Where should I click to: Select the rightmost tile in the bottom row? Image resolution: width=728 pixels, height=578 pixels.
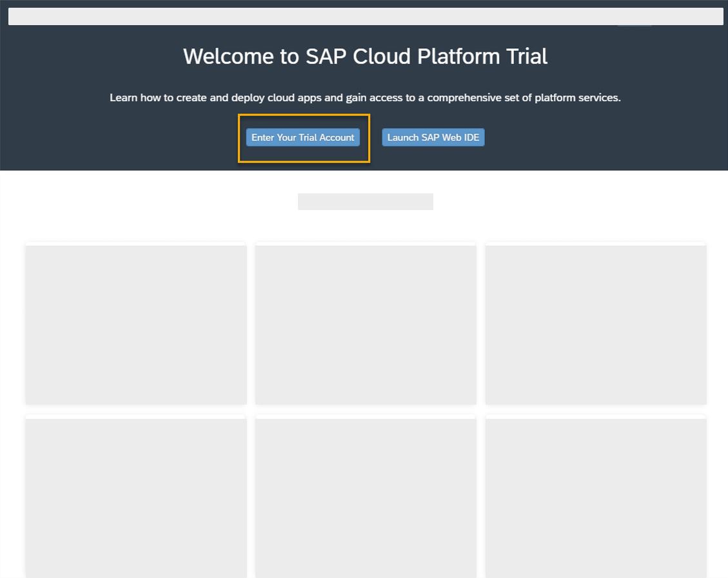coord(595,497)
